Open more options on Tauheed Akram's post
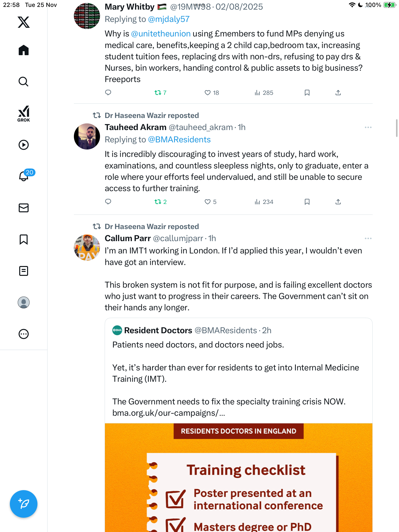The height and width of the screenshot is (532, 399). 368,127
